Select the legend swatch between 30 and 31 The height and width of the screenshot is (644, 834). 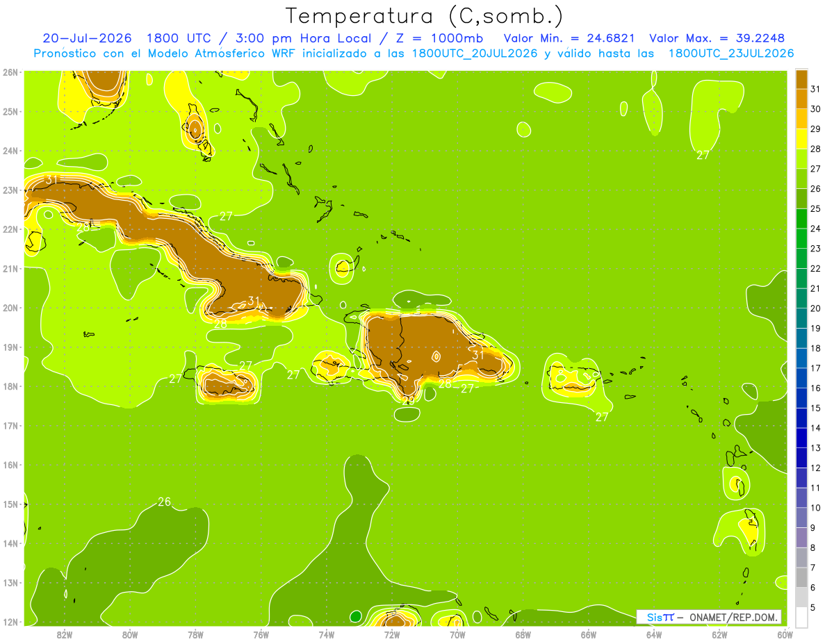tap(801, 99)
